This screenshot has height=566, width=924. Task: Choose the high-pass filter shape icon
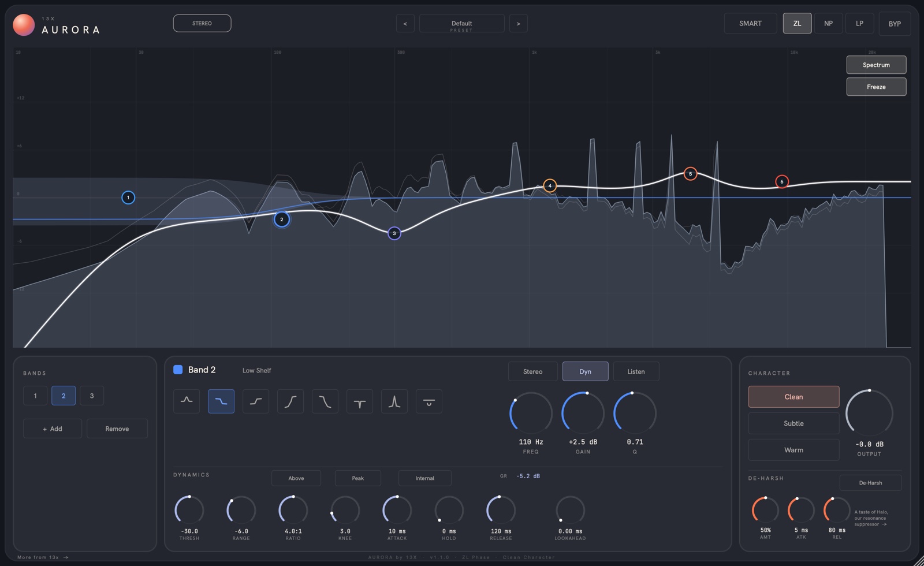click(290, 401)
